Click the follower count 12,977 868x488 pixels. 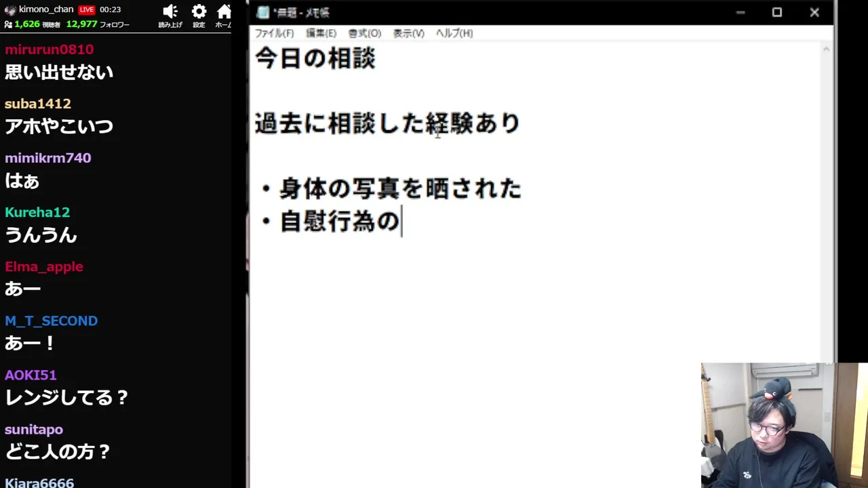82,24
